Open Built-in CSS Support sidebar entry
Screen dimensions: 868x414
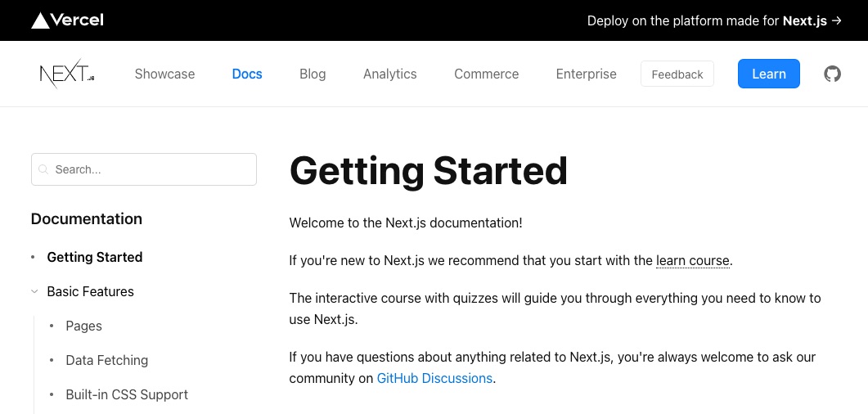click(127, 394)
